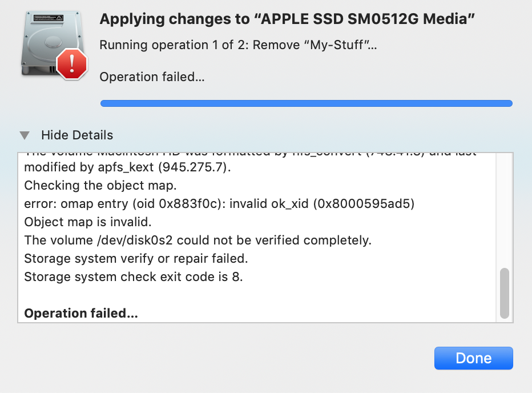Click the Running operation 1 of 2 text
Screen dimensions: 532x393
[x=238, y=45]
